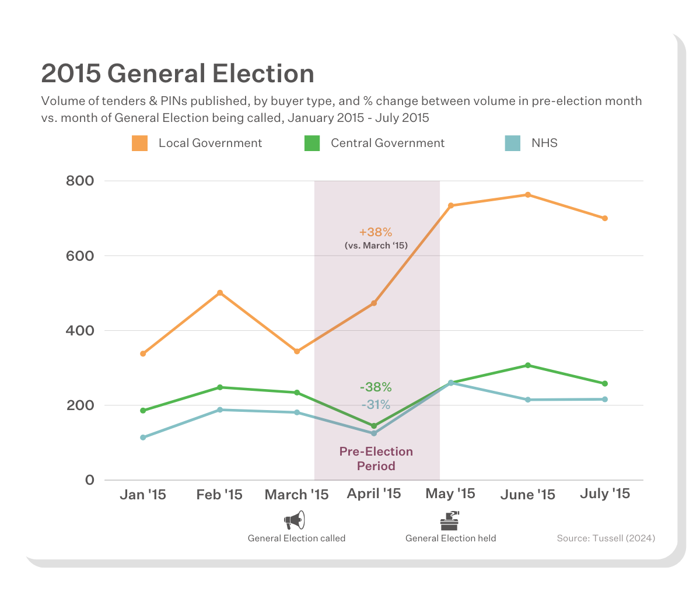Click the April '15 axis label
700x595 pixels.
pyautogui.click(x=374, y=494)
